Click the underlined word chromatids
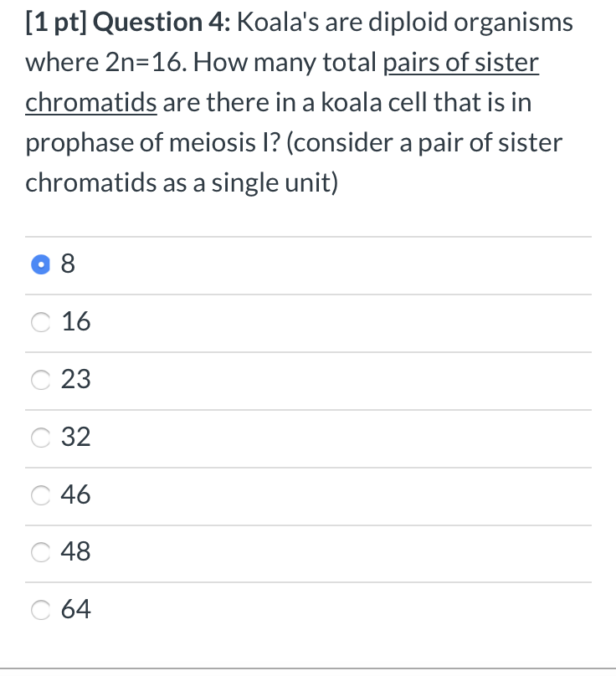The width and height of the screenshot is (616, 676). click(x=90, y=102)
